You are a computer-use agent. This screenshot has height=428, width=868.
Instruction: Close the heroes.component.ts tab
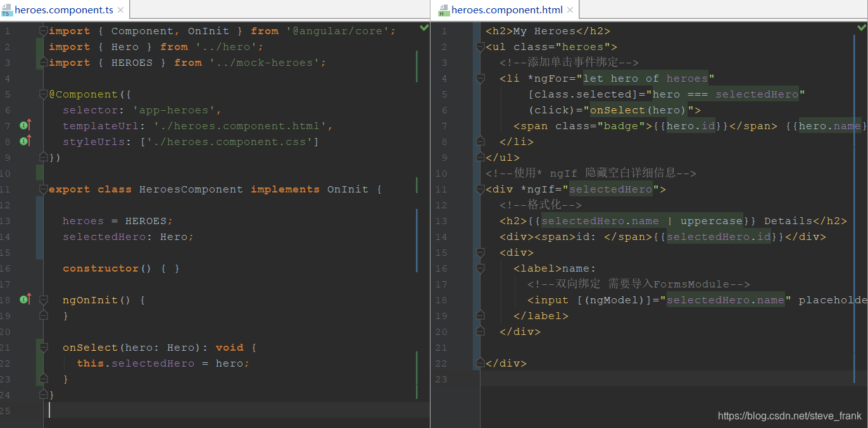(x=120, y=10)
